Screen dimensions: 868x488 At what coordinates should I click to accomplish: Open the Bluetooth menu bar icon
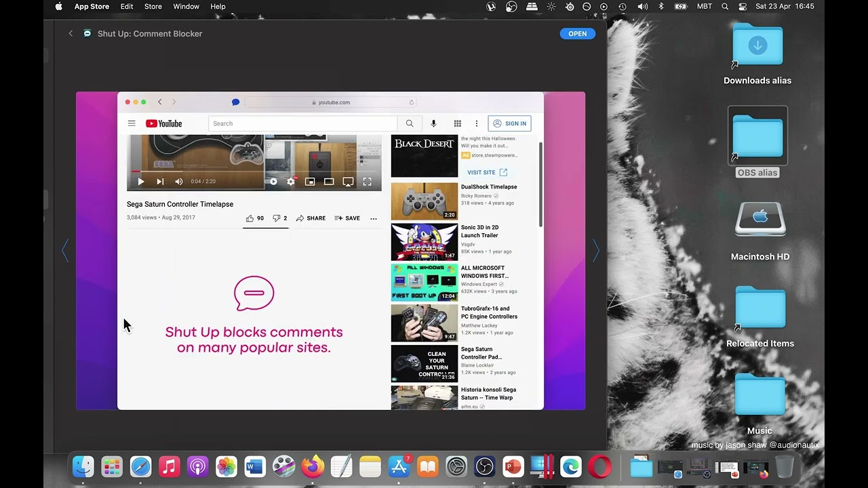pos(661,7)
